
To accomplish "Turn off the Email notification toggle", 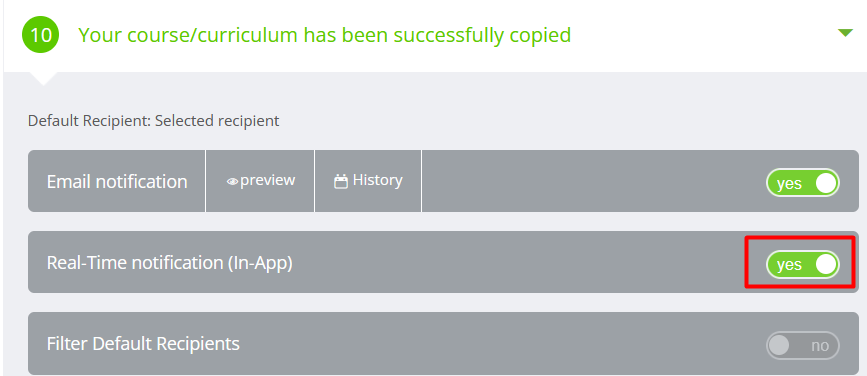I will pos(803,182).
